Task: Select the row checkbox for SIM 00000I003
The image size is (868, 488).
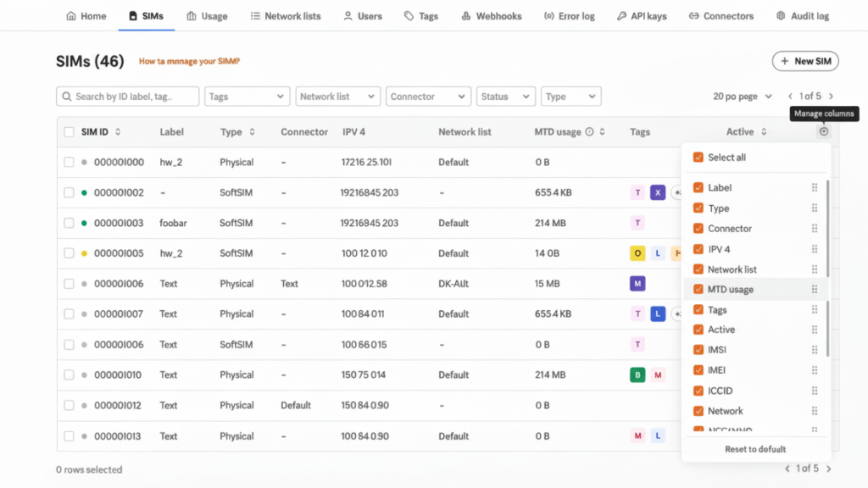Action: tap(69, 223)
